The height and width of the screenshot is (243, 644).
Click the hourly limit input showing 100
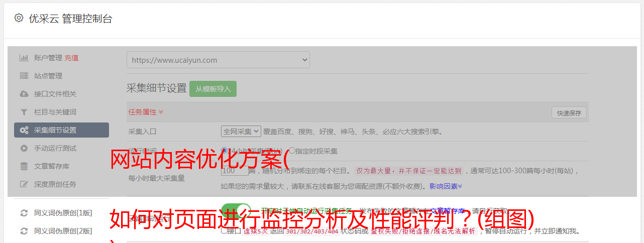point(235,171)
